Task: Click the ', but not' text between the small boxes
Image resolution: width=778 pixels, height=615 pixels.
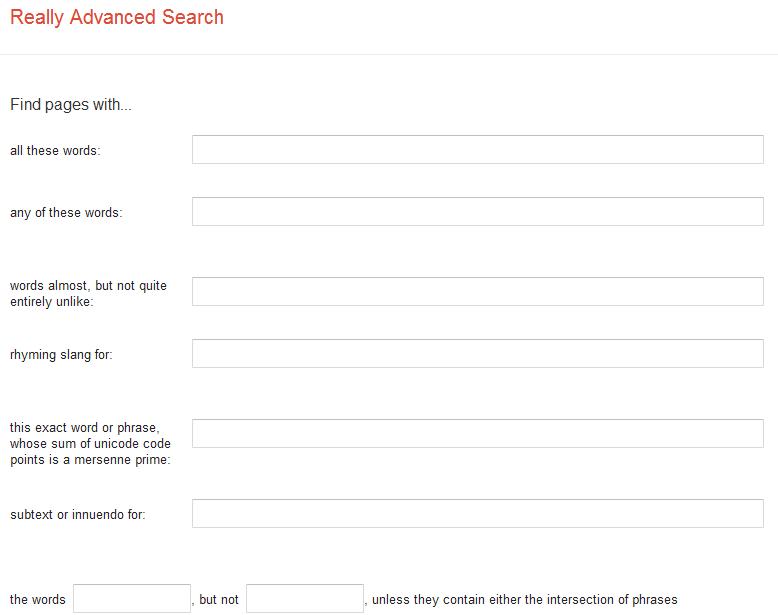Action: point(216,600)
